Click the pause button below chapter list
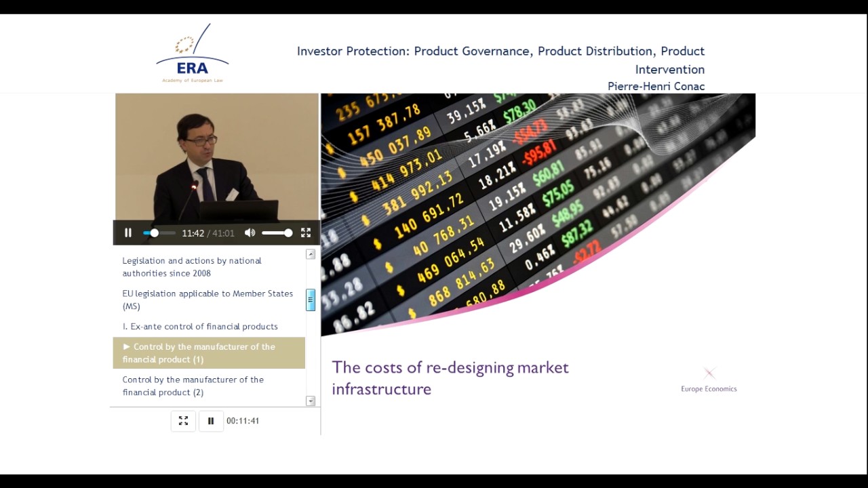This screenshot has width=868, height=488. [x=211, y=421]
